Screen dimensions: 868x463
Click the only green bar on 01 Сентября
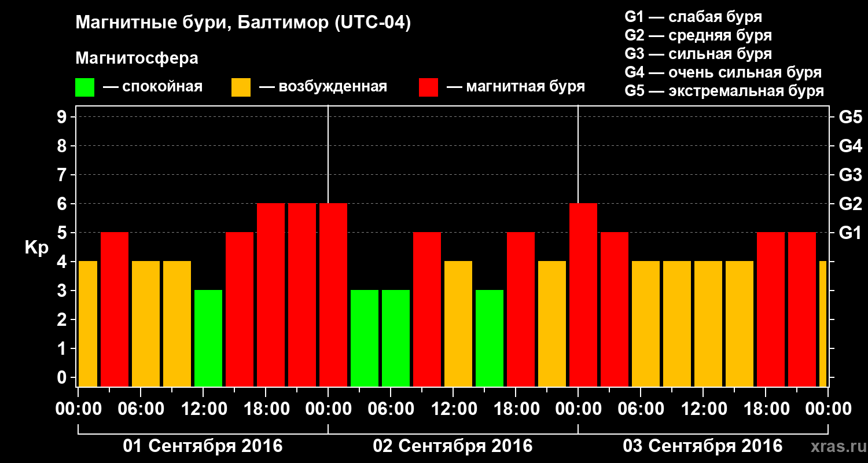(x=208, y=338)
